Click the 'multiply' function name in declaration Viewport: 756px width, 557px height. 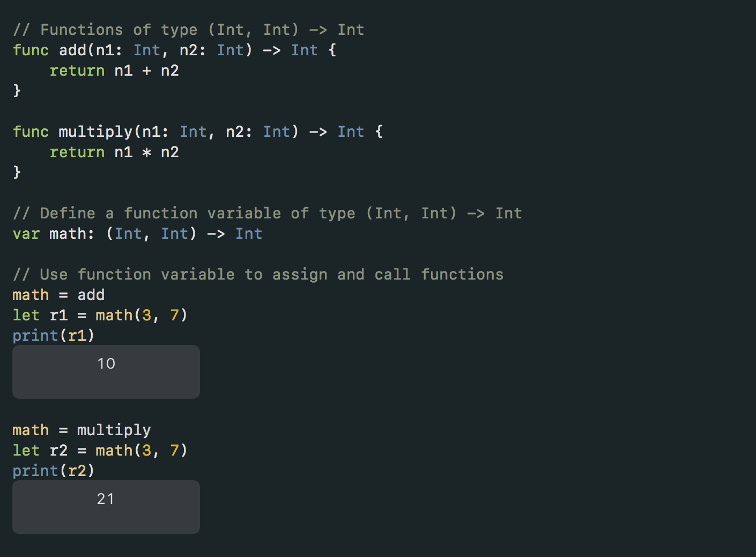(x=95, y=132)
